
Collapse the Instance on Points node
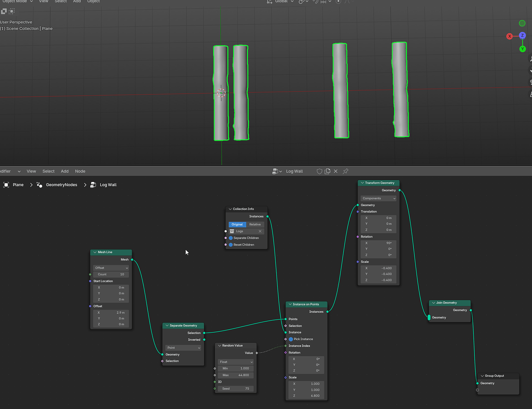click(x=290, y=304)
